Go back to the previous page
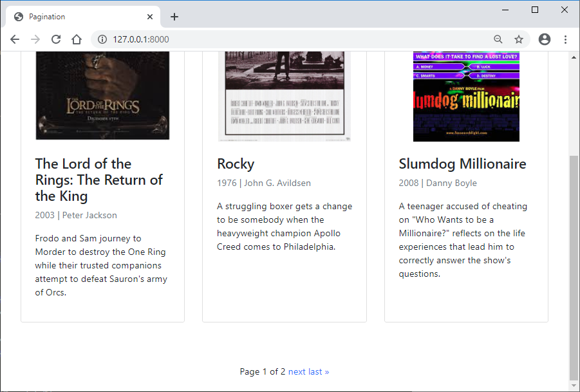 click(x=15, y=39)
